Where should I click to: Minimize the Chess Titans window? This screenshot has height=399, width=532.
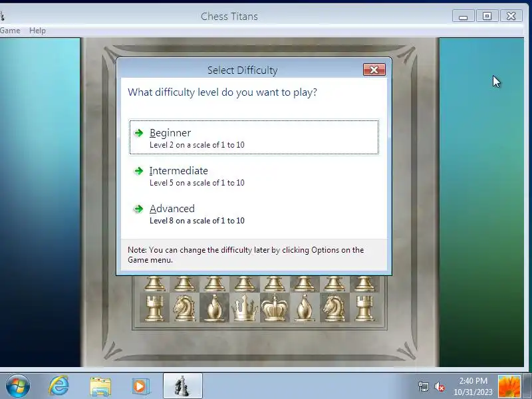(x=463, y=16)
